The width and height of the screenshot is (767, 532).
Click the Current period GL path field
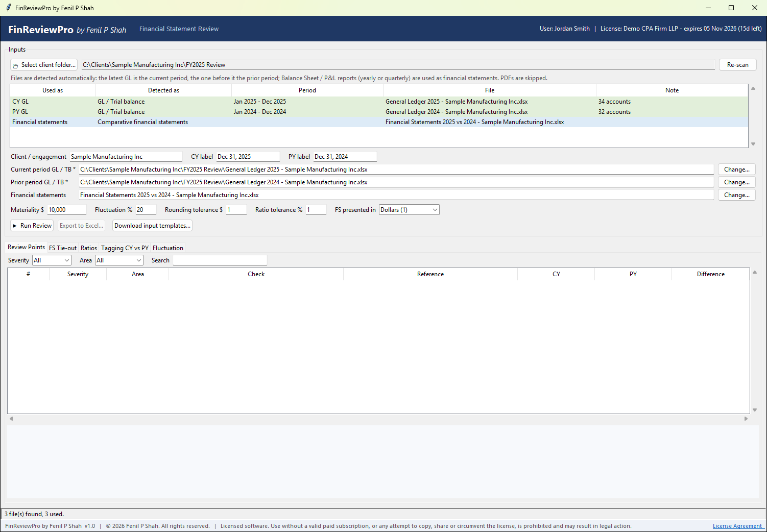click(x=396, y=170)
